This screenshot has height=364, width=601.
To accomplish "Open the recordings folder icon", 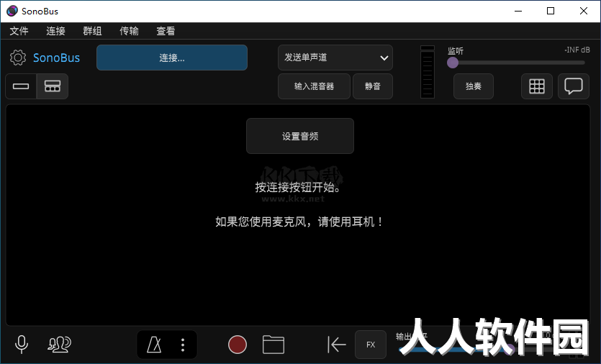I will [x=274, y=345].
